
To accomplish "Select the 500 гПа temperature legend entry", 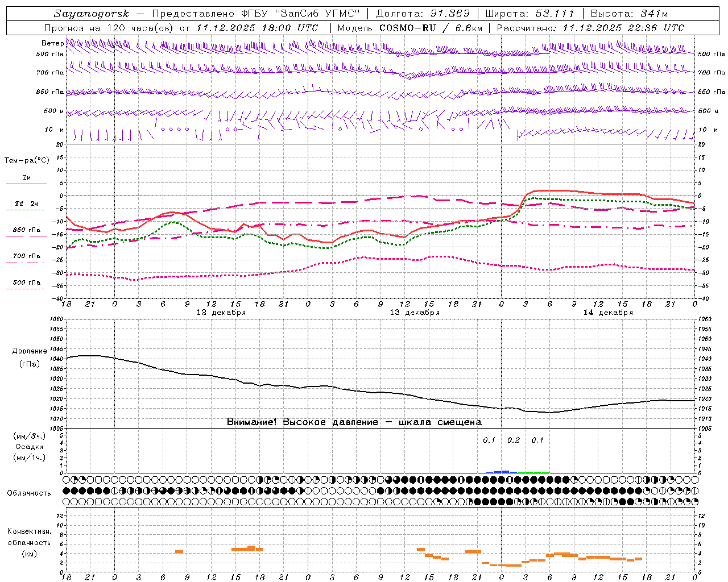I will tap(26, 282).
